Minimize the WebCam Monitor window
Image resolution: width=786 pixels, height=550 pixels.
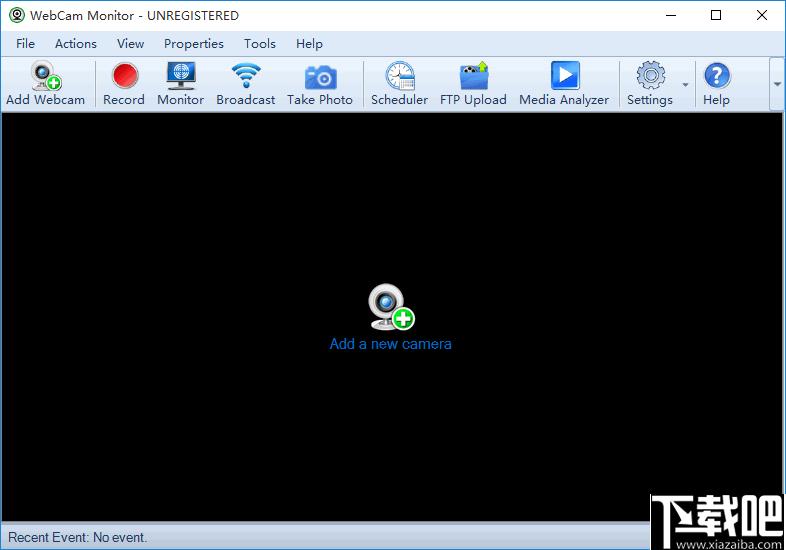(671, 15)
